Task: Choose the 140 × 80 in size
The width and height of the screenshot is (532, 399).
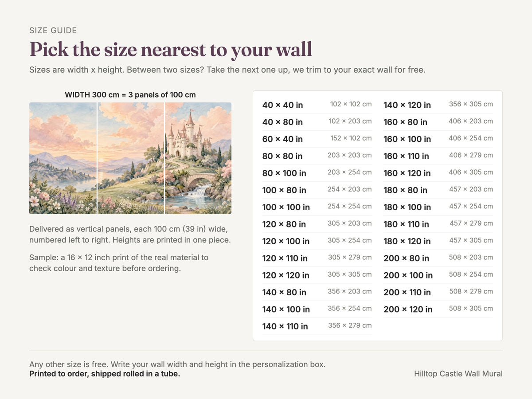Action: (x=317, y=292)
